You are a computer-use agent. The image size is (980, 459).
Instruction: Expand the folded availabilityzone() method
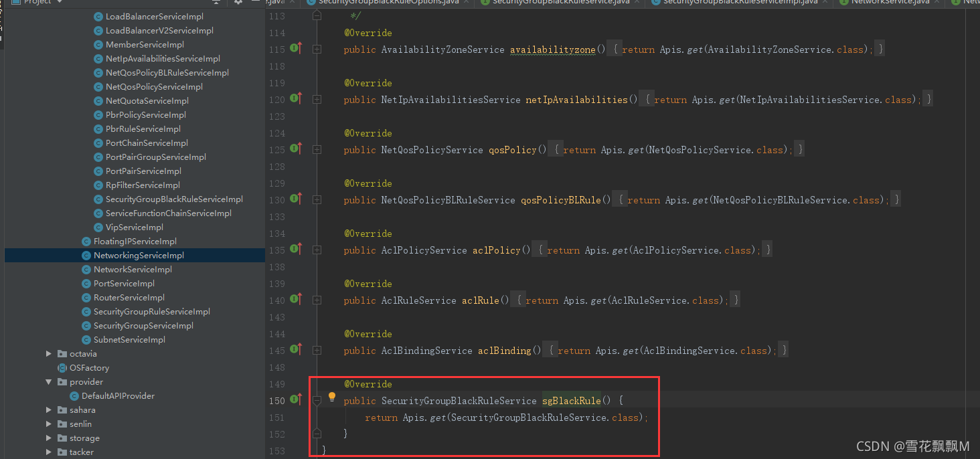pos(317,49)
